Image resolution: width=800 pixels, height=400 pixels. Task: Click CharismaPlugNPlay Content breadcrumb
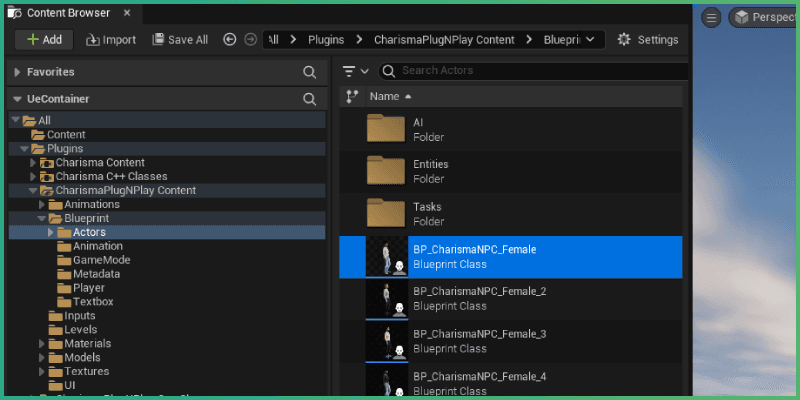pos(444,40)
